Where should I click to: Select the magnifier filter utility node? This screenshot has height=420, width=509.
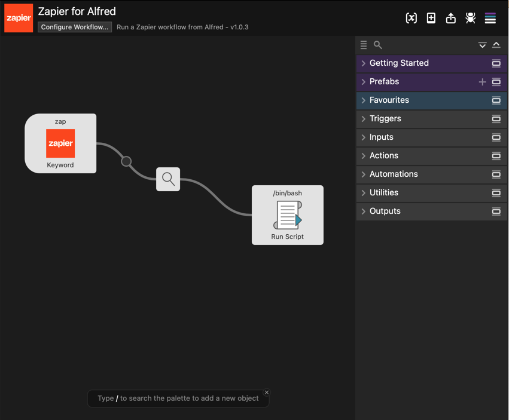[168, 179]
